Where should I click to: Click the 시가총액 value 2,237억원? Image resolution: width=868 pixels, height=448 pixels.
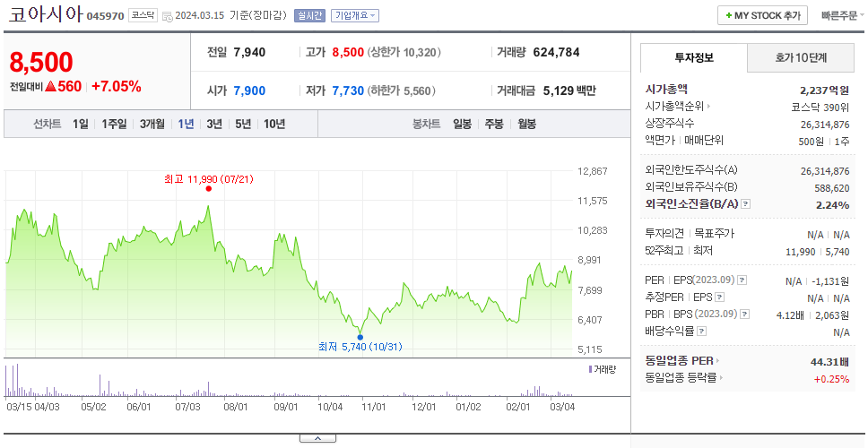(824, 90)
